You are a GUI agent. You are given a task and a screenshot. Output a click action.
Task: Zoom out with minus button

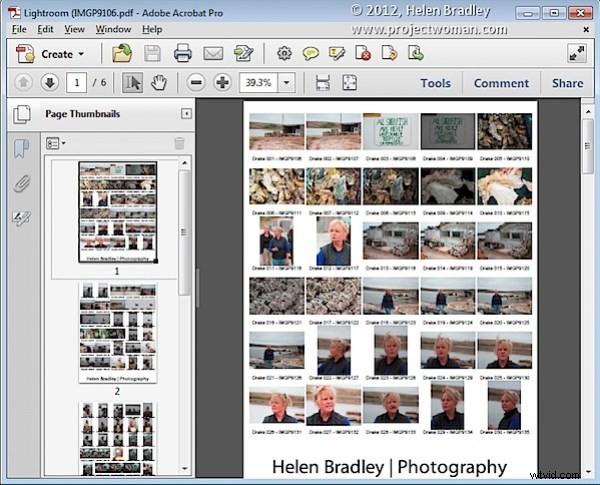[196, 82]
